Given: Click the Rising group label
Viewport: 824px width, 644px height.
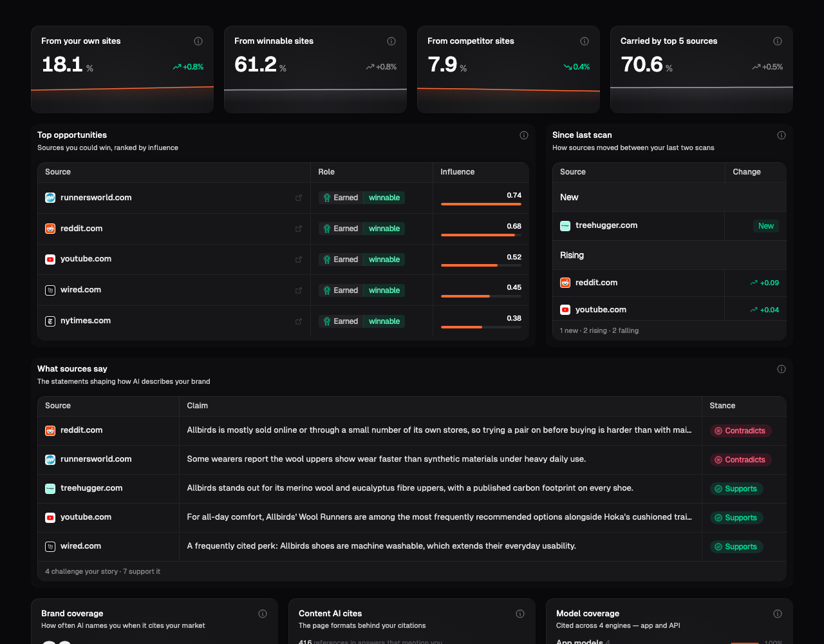Looking at the screenshot, I should (x=572, y=255).
